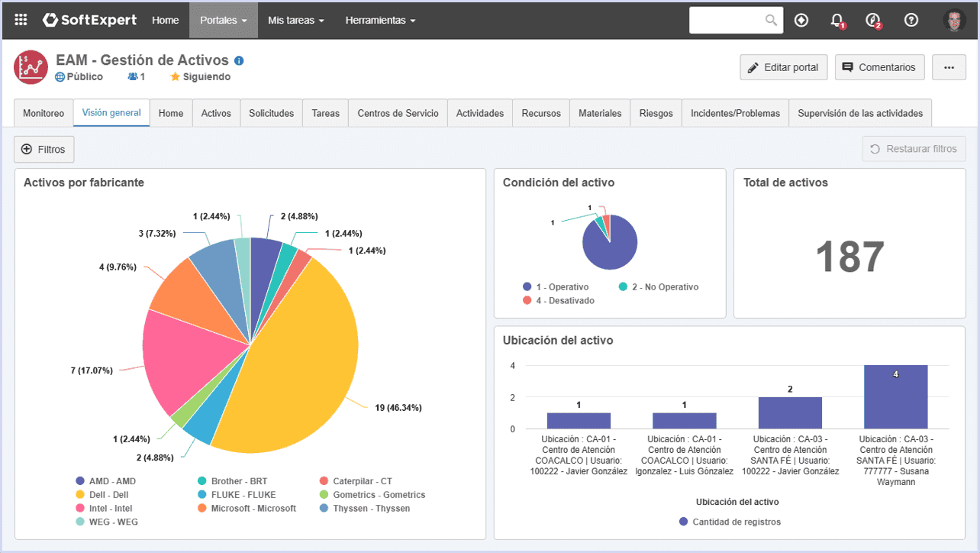
Task: Click the search magnifier icon
Action: (771, 21)
